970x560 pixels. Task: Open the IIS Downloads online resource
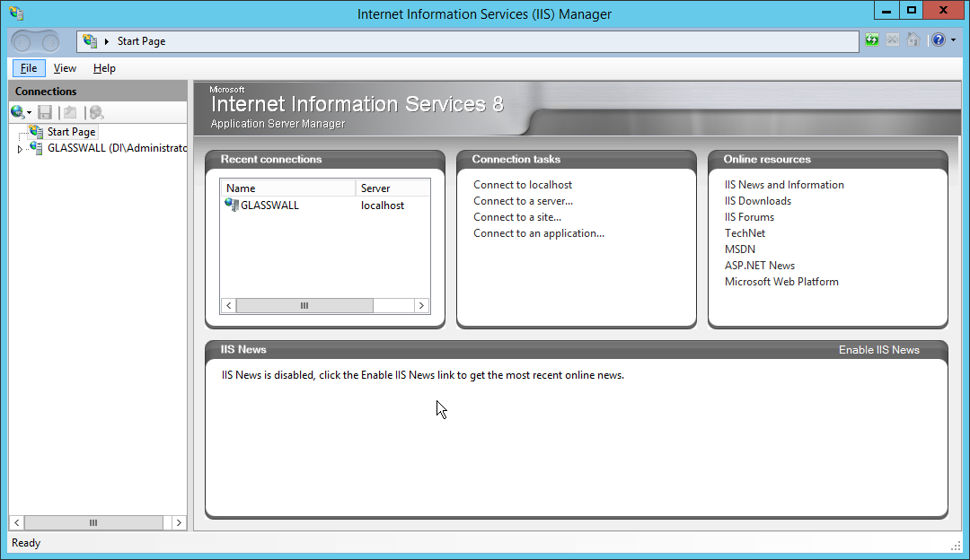[x=758, y=201]
